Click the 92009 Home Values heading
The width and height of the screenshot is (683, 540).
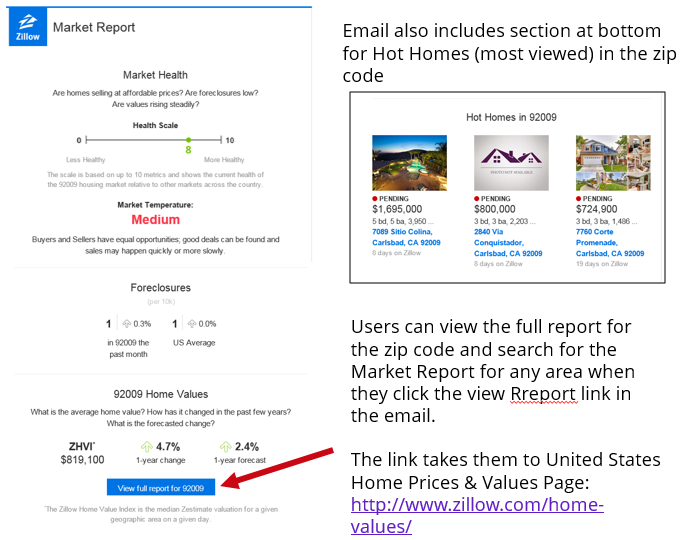pyautogui.click(x=161, y=394)
